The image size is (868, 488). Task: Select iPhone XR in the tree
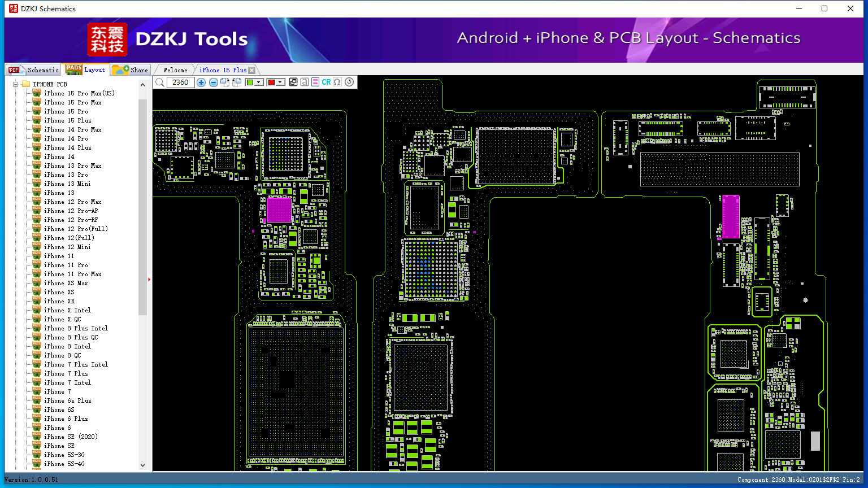tap(59, 301)
